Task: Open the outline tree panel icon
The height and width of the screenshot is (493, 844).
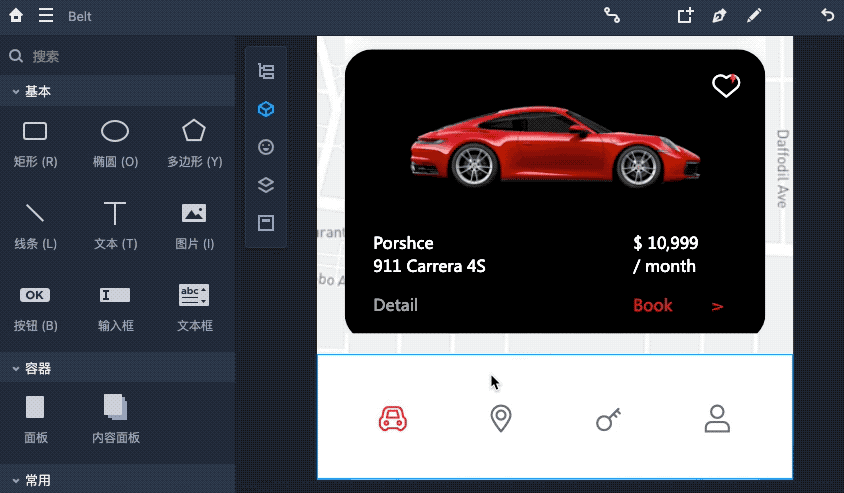Action: [266, 71]
